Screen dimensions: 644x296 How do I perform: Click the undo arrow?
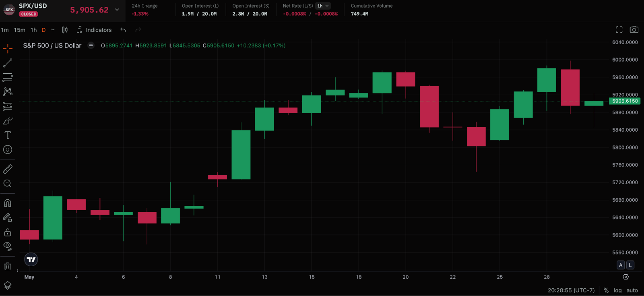[123, 30]
